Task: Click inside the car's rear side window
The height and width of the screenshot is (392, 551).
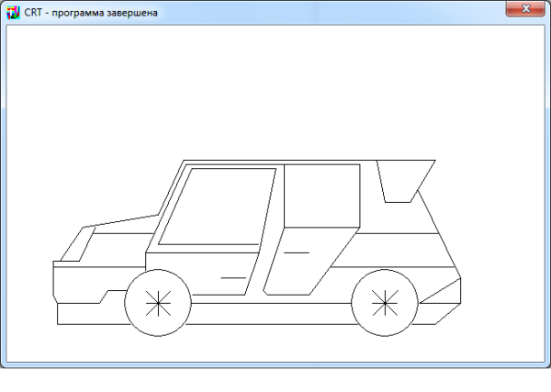Action: (320, 195)
